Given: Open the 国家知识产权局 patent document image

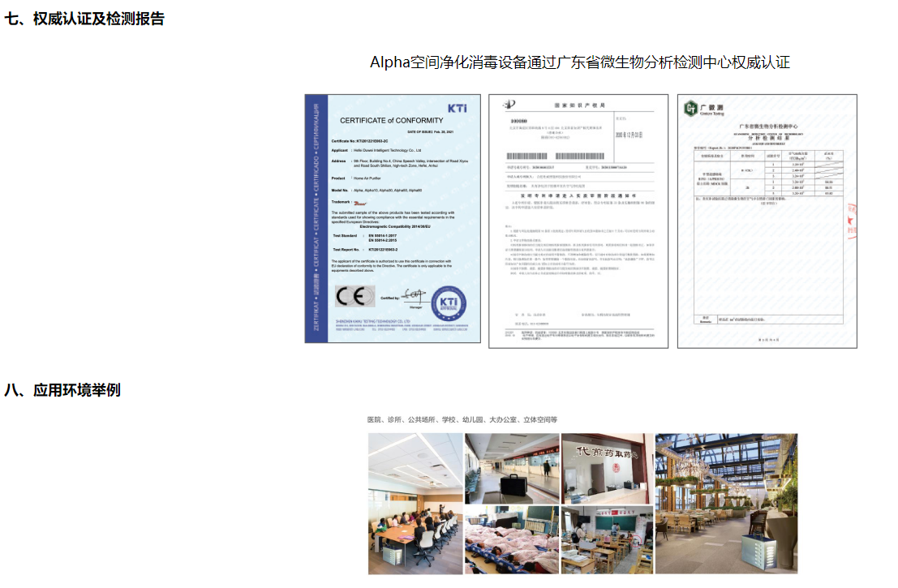Looking at the screenshot, I should point(578,221).
